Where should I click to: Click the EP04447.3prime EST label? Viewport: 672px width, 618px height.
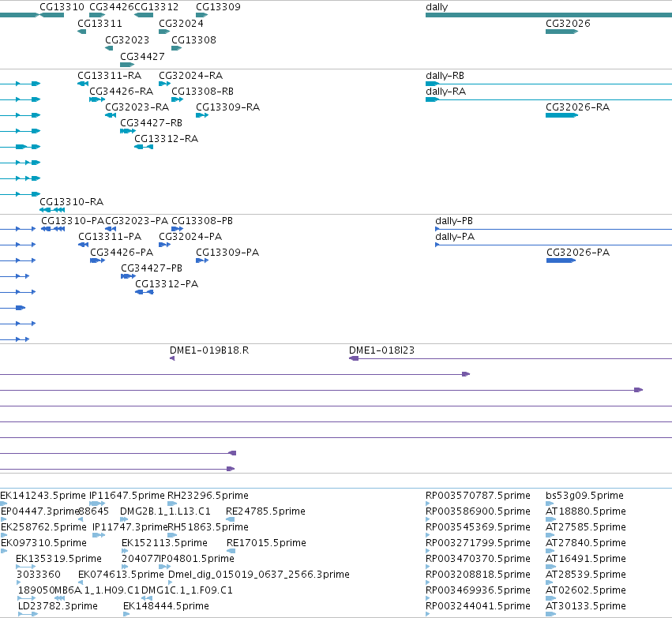pos(39,511)
